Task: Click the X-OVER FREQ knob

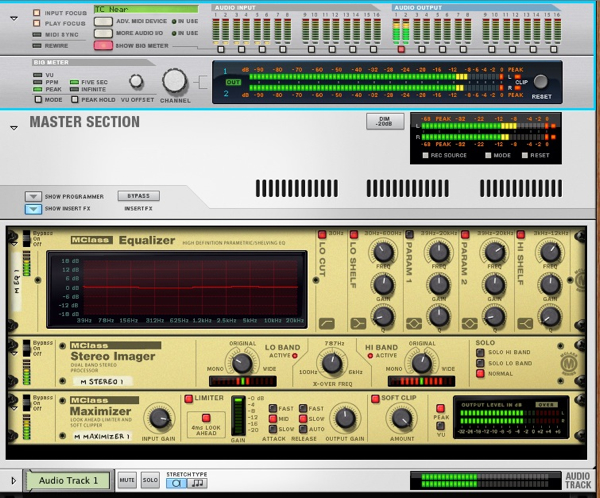Action: tap(332, 363)
